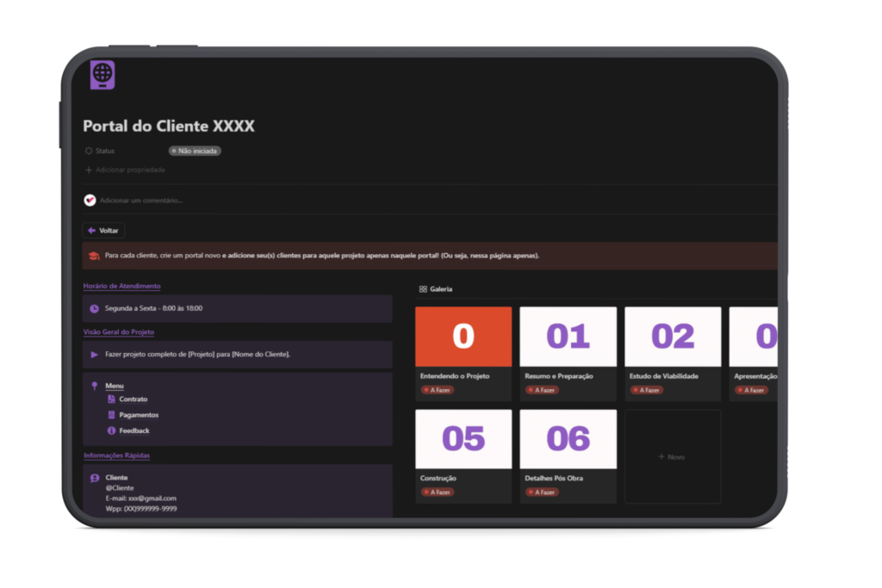This screenshot has height=588, width=882.
Task: Click the Feedback info icon
Action: pos(111,430)
